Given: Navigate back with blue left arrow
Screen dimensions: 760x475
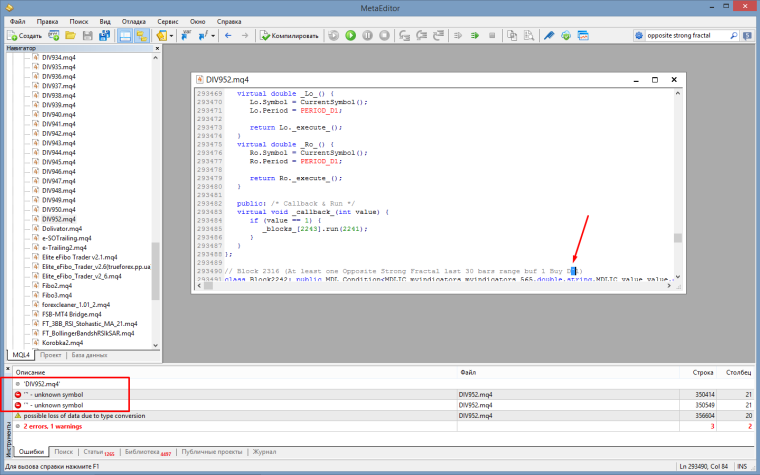Looking at the screenshot, I should pyautogui.click(x=228, y=35).
